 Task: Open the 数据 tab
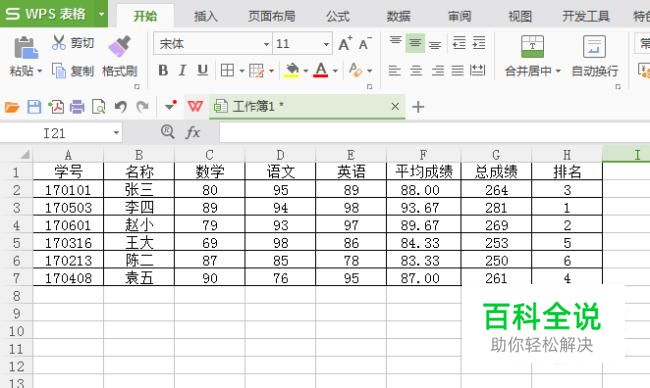coord(398,16)
